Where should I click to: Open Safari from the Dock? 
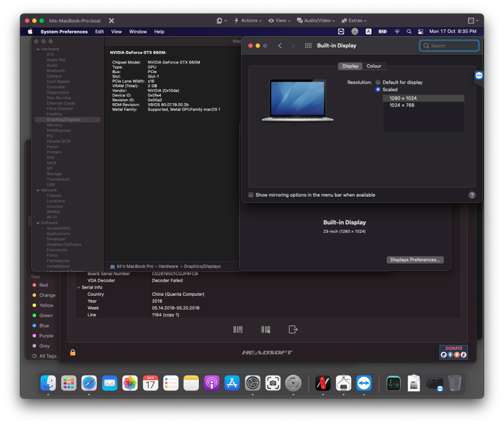click(x=89, y=383)
